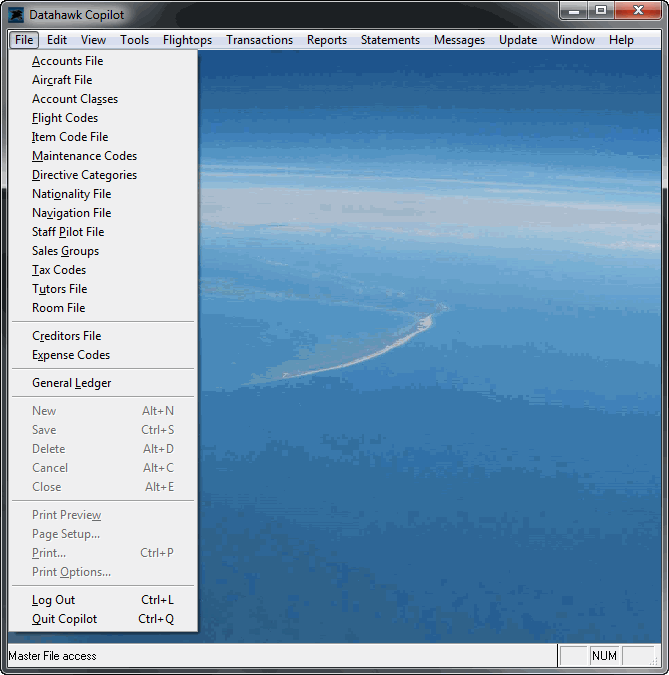Open the Help menu
Screen dimensions: 669x675
(621, 40)
